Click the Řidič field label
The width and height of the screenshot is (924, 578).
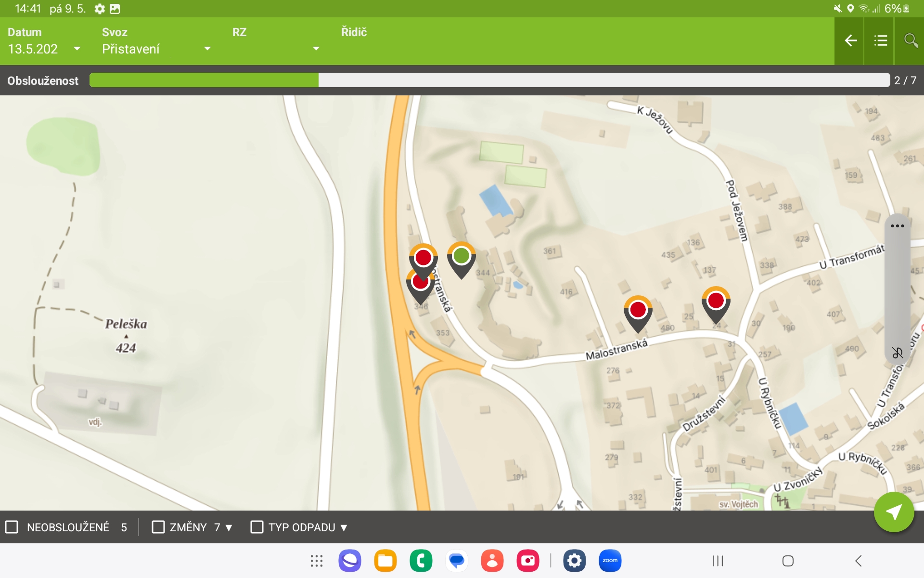click(x=354, y=32)
